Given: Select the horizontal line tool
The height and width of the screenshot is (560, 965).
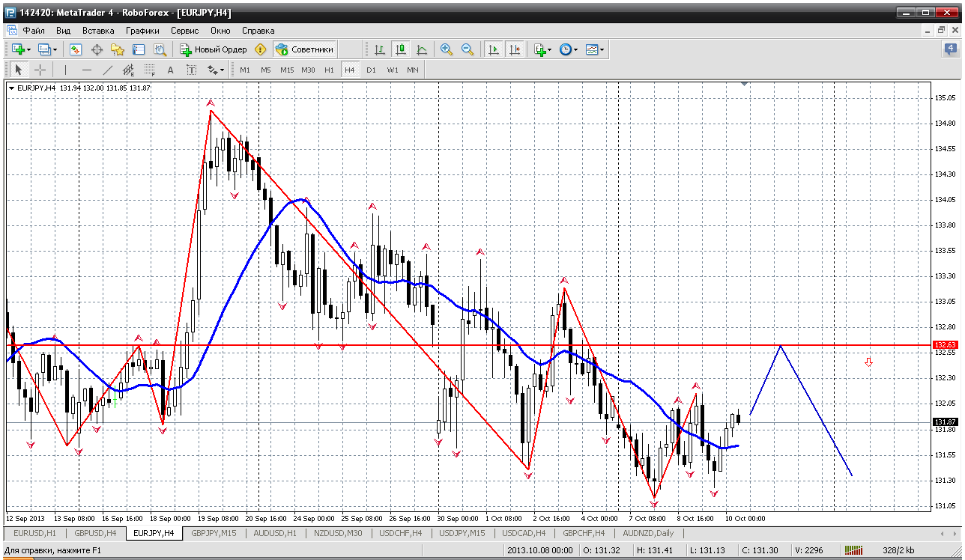Looking at the screenshot, I should (87, 70).
